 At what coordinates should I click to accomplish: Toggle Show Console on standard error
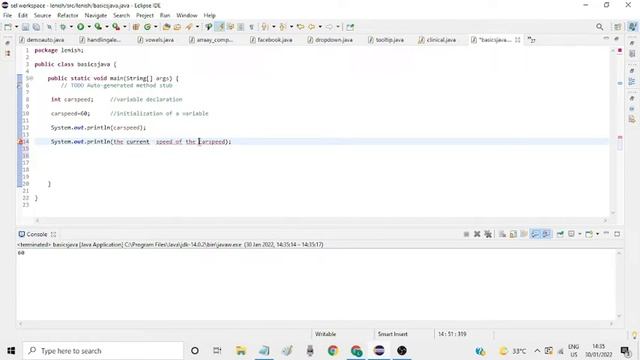tap(546, 234)
